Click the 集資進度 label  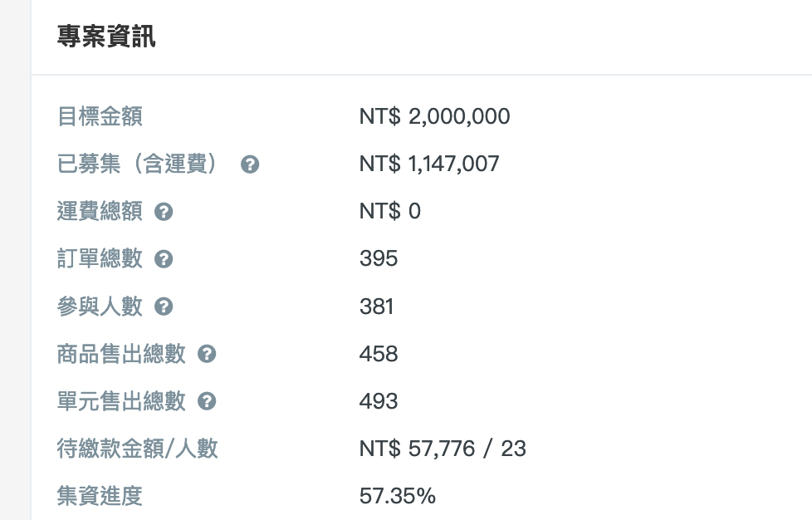100,496
